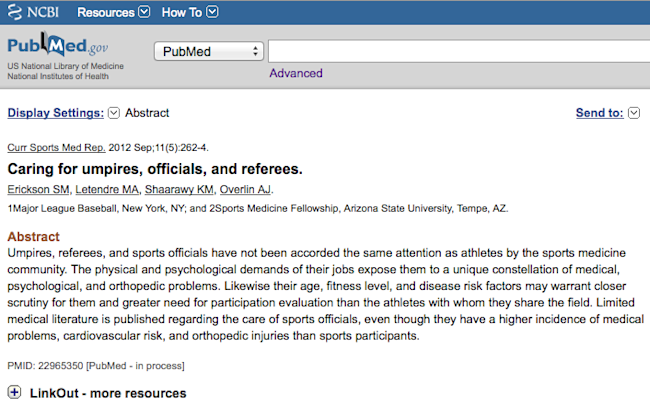
Task: Open the PubMed database selector dropdown
Action: [x=209, y=51]
